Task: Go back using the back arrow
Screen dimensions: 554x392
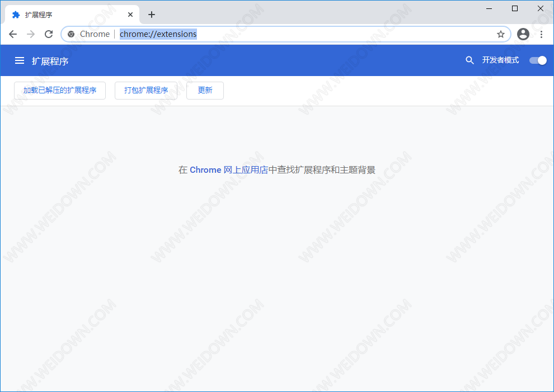Action: pos(13,34)
